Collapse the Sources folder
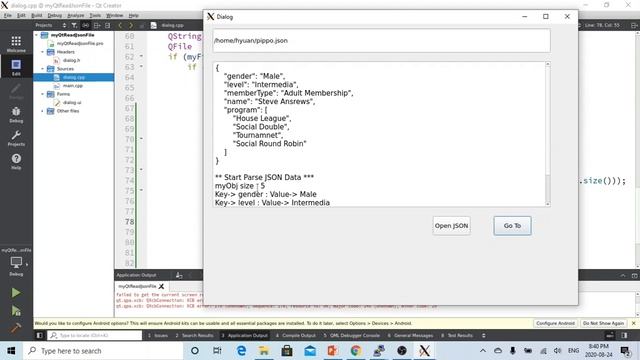 (x=42, y=69)
